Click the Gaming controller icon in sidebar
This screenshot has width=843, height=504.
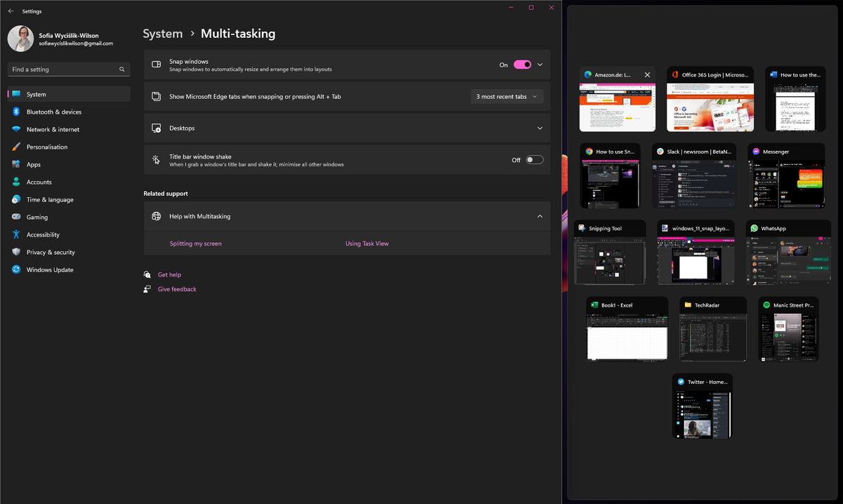click(15, 217)
